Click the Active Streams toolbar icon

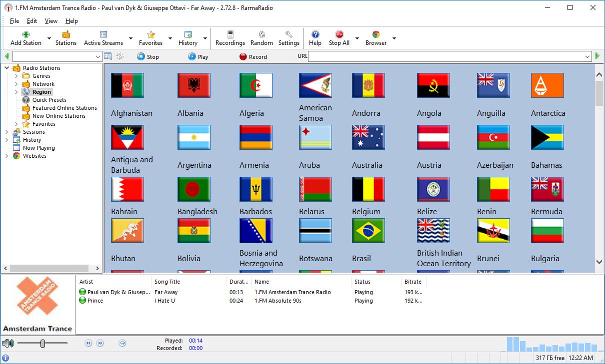[103, 35]
